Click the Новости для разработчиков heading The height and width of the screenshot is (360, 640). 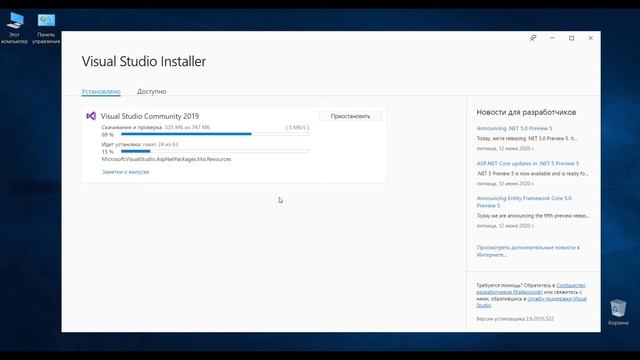(526, 112)
